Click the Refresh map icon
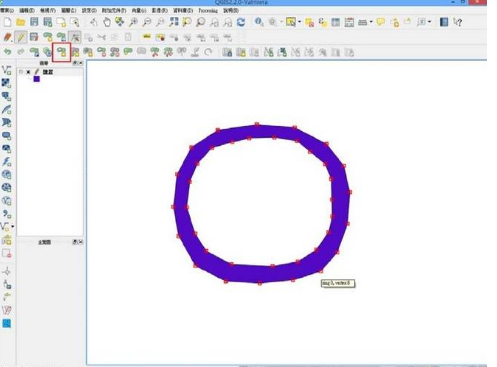The image size is (497, 367). coord(241,22)
